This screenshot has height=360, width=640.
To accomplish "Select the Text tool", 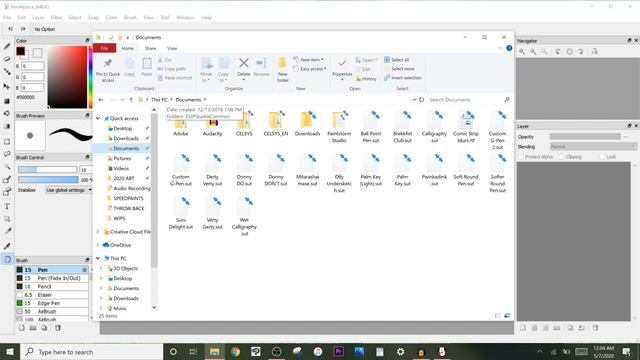I will coord(7,207).
